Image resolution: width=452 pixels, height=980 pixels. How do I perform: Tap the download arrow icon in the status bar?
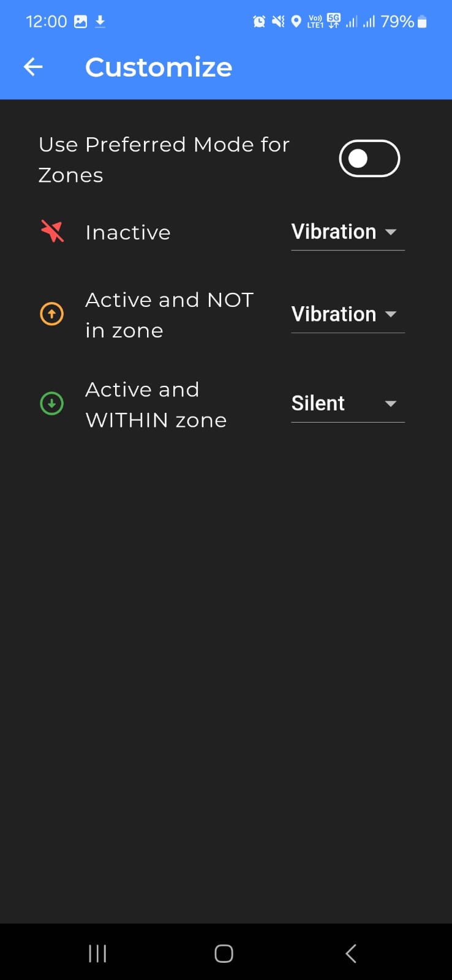click(99, 21)
